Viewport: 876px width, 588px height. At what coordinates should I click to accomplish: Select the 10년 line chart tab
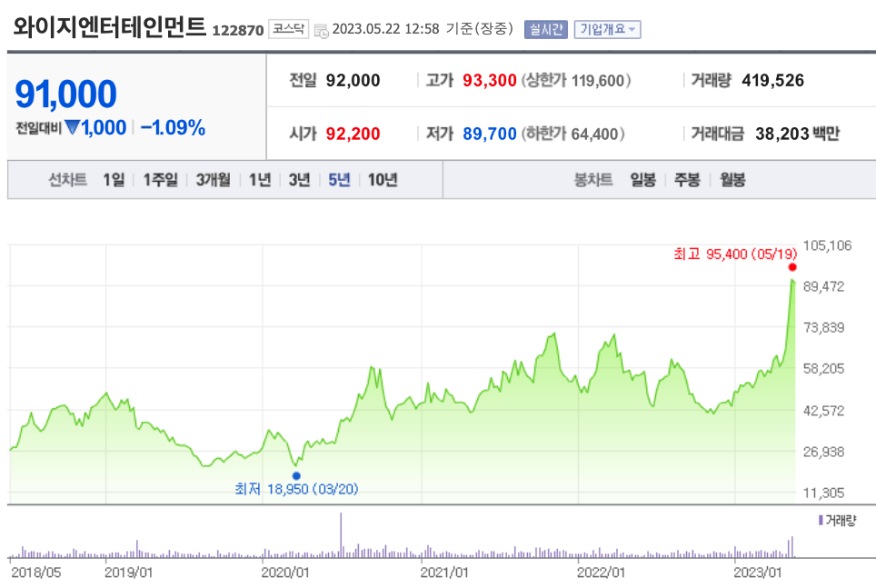[383, 180]
